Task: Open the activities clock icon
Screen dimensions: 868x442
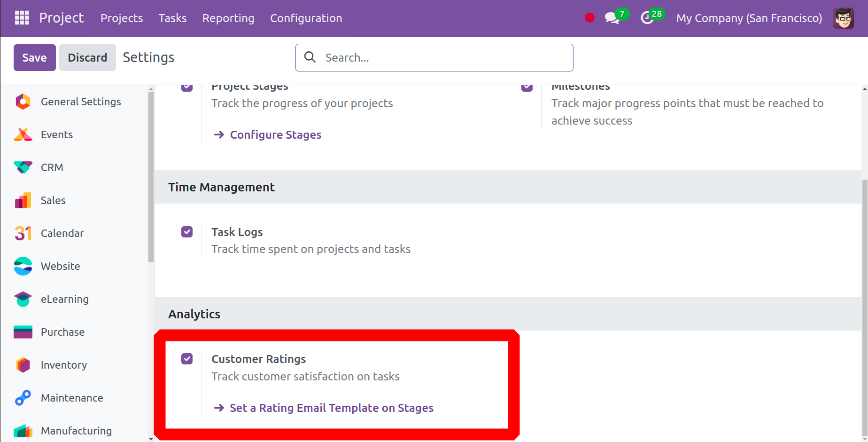Action: pos(647,18)
